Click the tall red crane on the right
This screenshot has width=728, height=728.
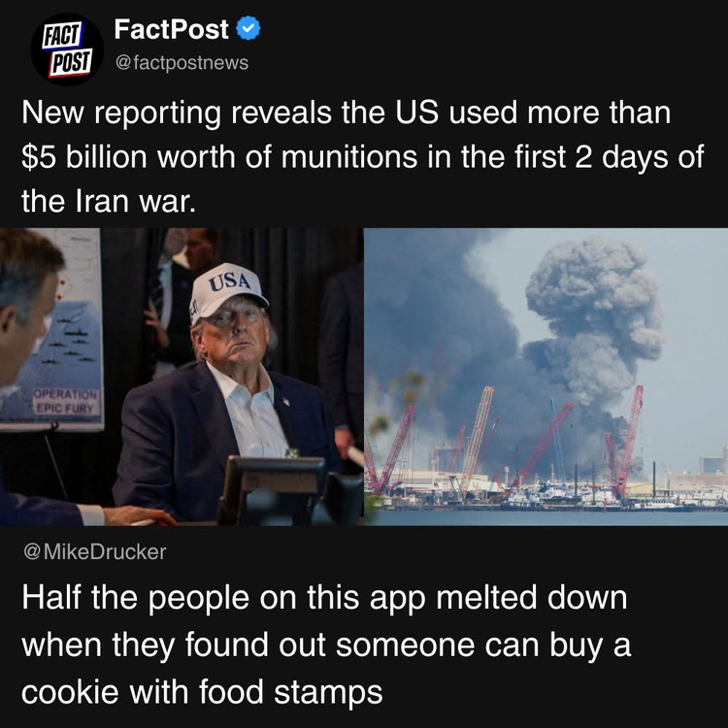click(x=624, y=441)
